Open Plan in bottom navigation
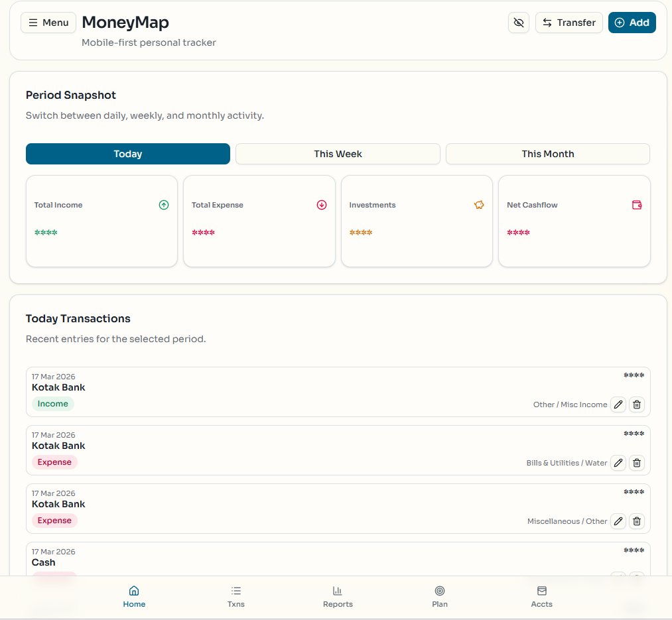The image size is (672, 620). tap(440, 597)
